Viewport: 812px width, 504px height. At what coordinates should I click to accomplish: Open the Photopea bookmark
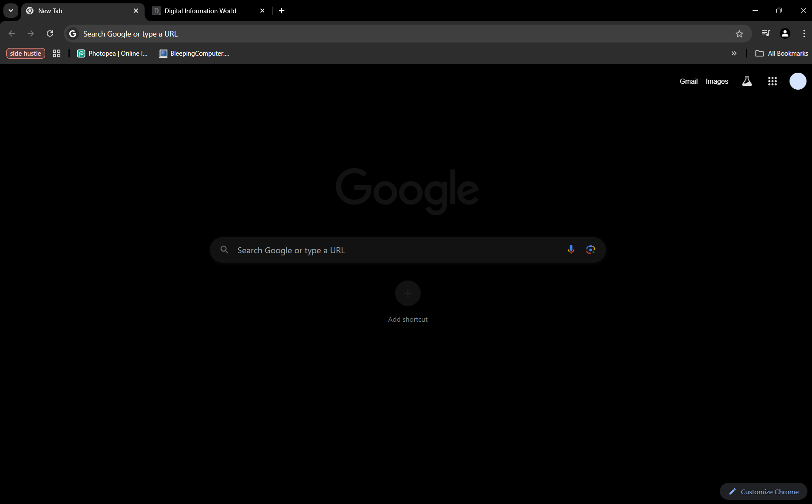112,53
